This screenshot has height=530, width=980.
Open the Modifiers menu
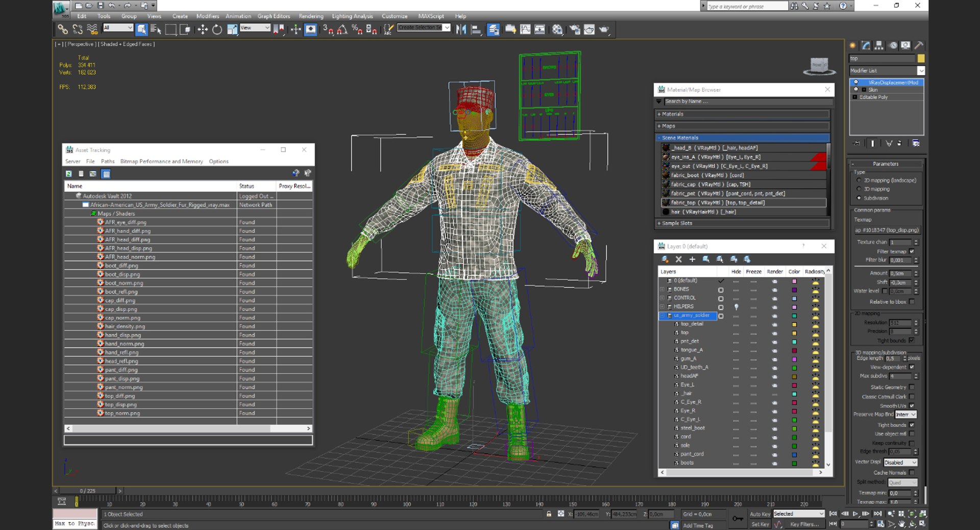208,16
